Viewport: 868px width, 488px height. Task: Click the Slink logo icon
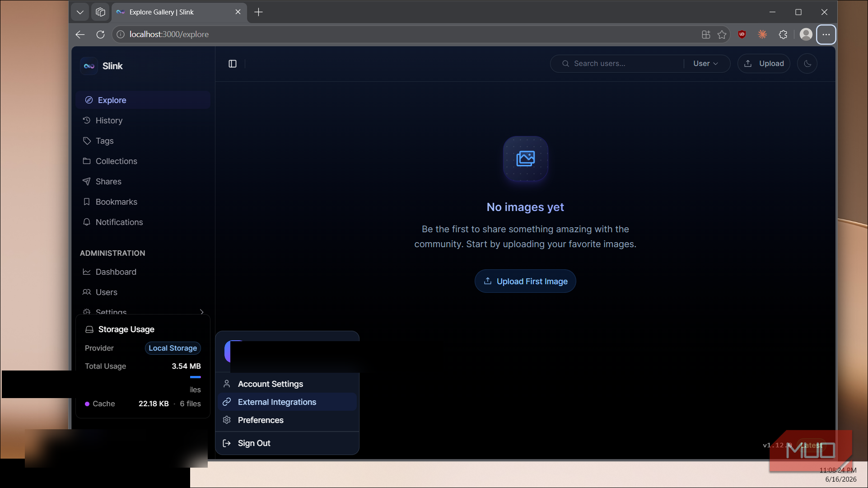[89, 66]
